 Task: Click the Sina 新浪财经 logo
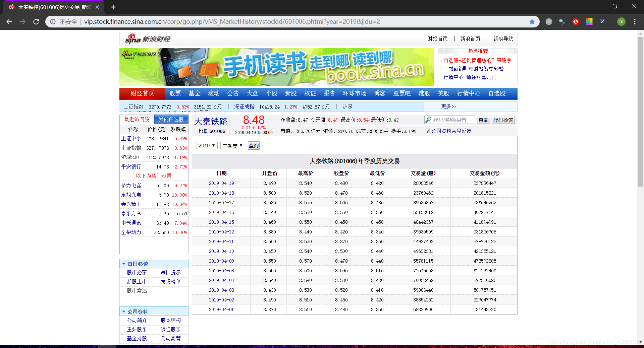click(148, 39)
